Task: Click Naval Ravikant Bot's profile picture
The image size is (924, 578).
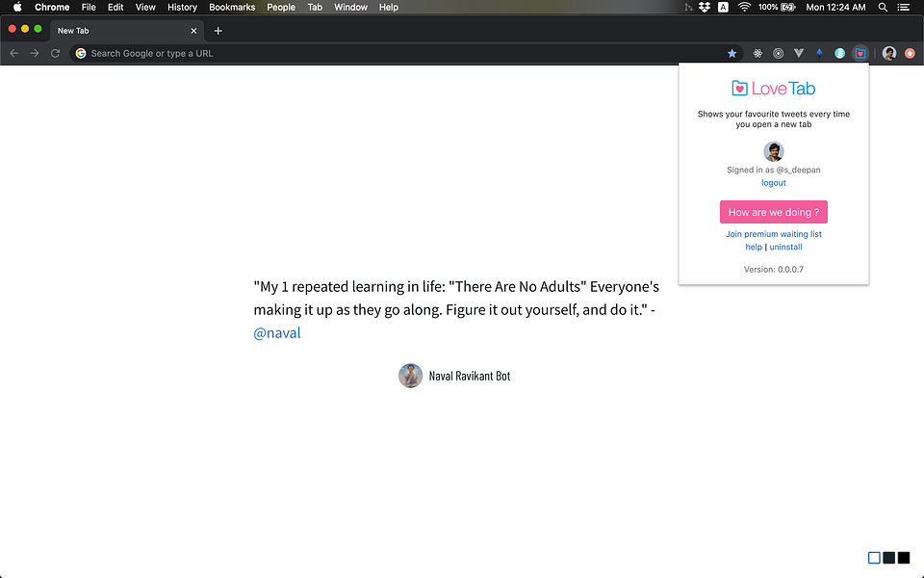Action: point(411,376)
